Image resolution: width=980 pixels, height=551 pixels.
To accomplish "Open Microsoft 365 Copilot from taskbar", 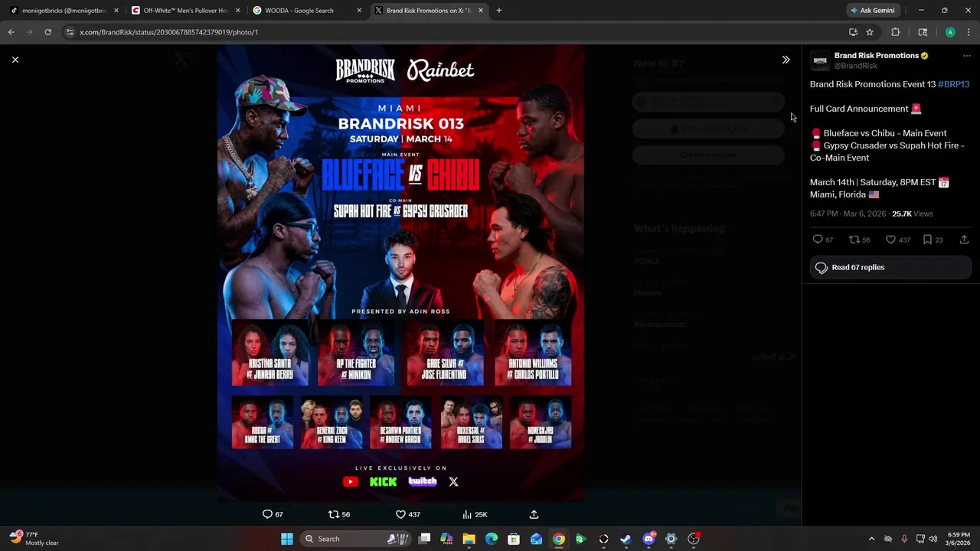I will (x=446, y=539).
